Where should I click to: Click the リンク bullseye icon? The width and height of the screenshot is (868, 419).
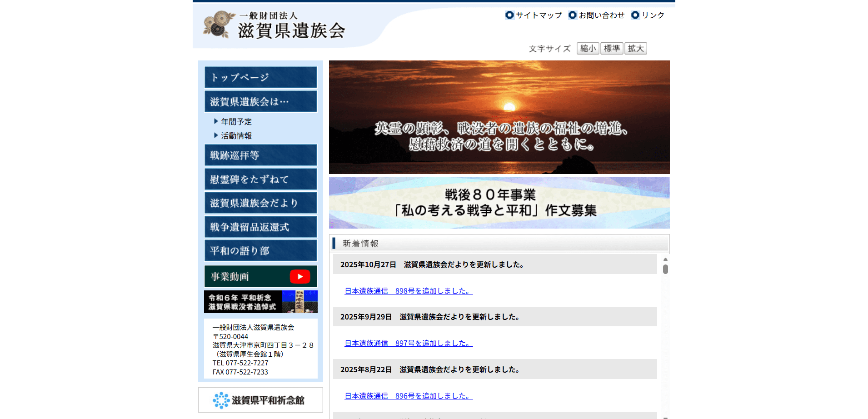tap(635, 15)
